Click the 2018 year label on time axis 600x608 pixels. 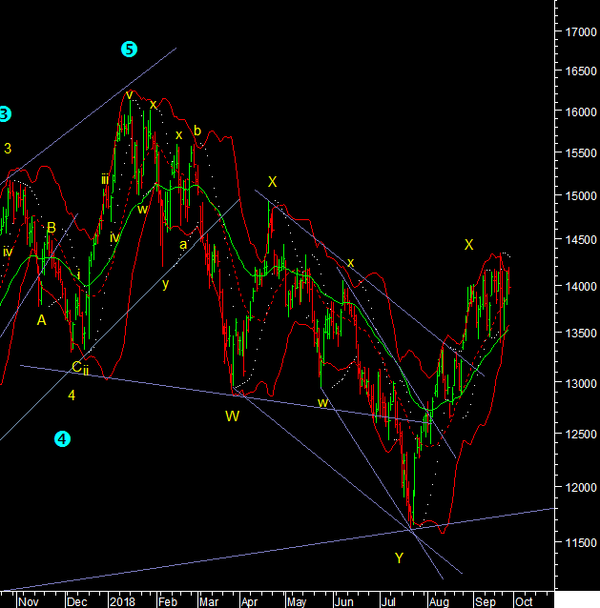coord(123,601)
